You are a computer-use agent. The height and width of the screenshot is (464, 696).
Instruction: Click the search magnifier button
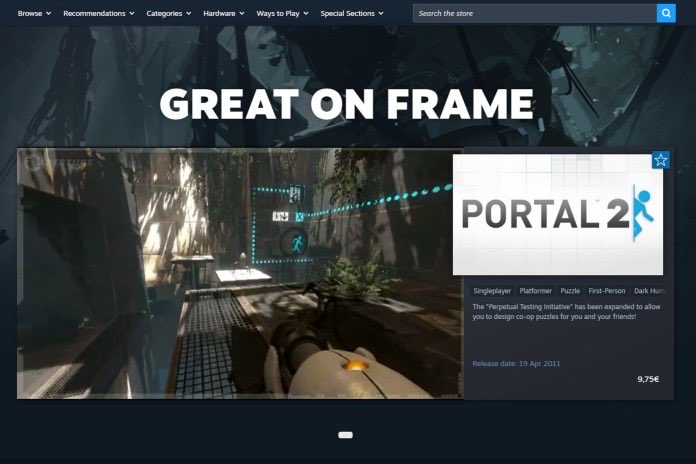666,13
